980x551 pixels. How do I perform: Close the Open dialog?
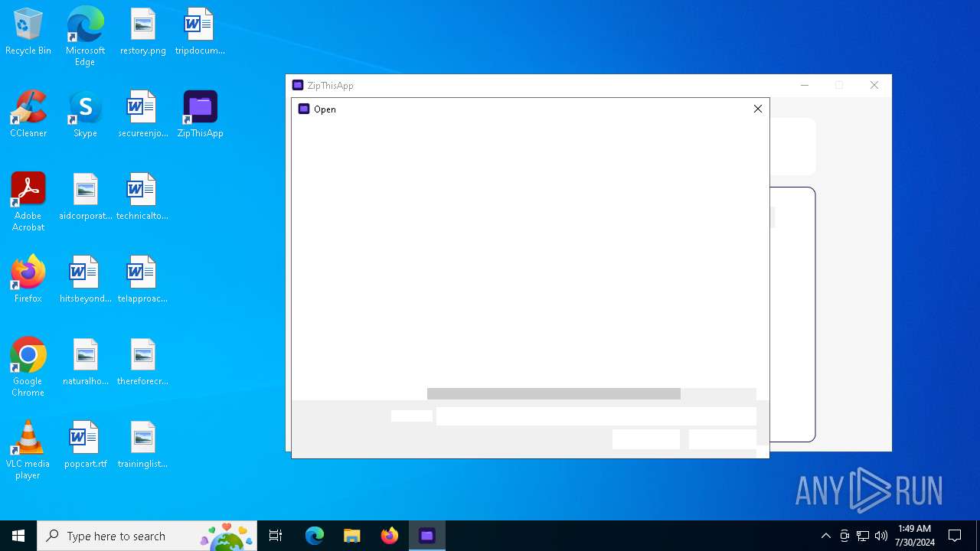coord(758,109)
